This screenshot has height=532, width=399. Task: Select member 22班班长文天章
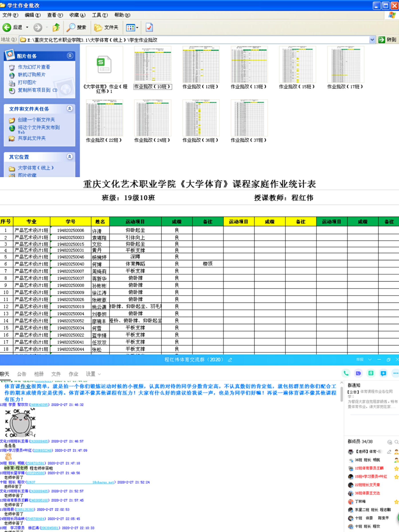(367, 485)
